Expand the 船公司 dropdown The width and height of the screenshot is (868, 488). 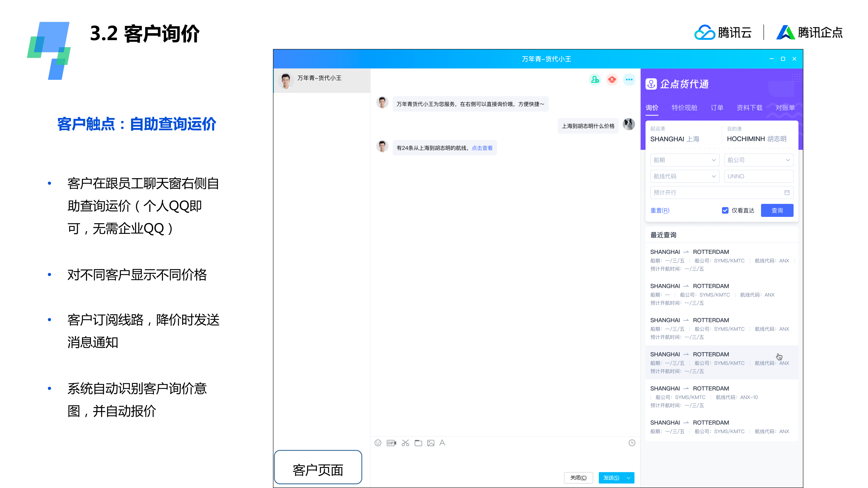pos(759,160)
